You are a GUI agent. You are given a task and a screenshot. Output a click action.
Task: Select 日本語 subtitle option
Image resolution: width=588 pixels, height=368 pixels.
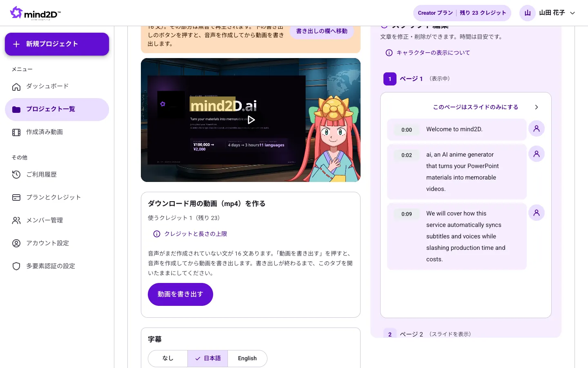click(x=207, y=359)
